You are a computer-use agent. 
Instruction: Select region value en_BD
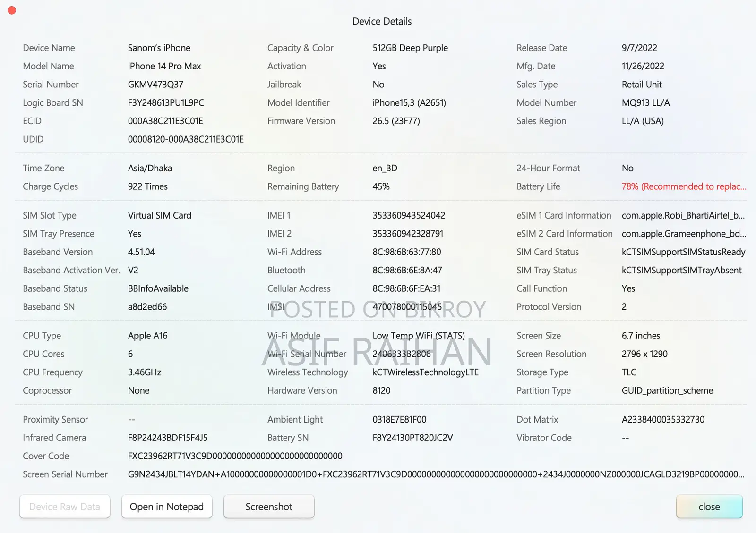(x=385, y=168)
